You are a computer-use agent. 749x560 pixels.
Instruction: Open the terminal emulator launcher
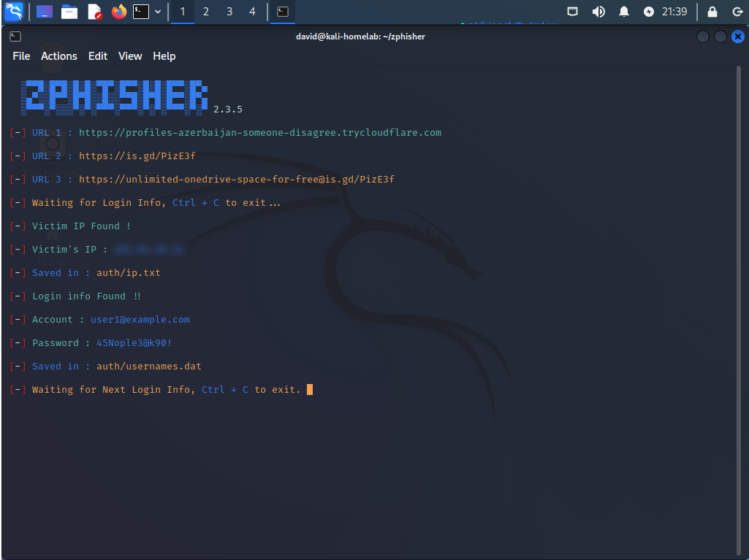(141, 12)
